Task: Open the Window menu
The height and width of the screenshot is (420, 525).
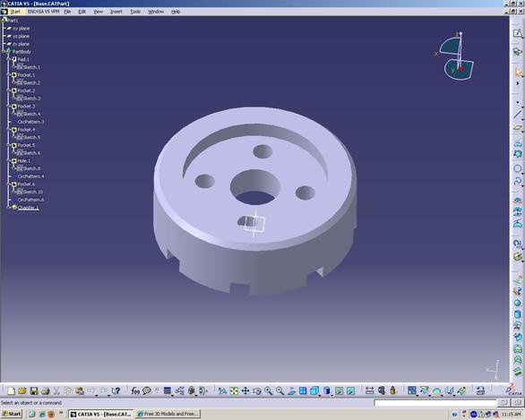Action: pyautogui.click(x=156, y=12)
